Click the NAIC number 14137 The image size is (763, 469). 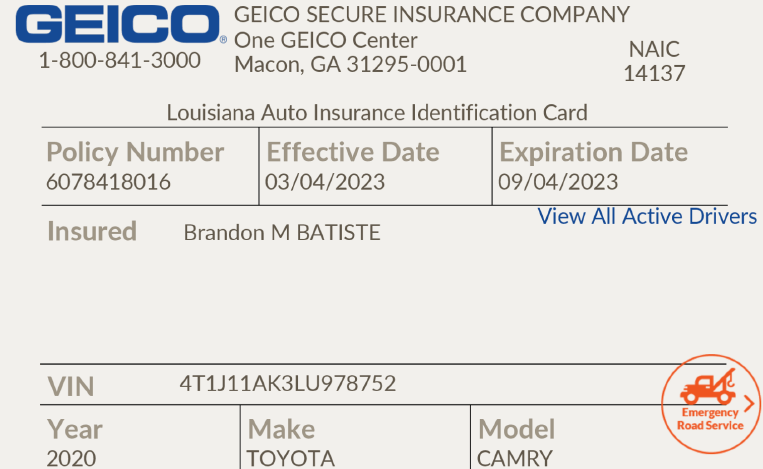click(x=654, y=73)
